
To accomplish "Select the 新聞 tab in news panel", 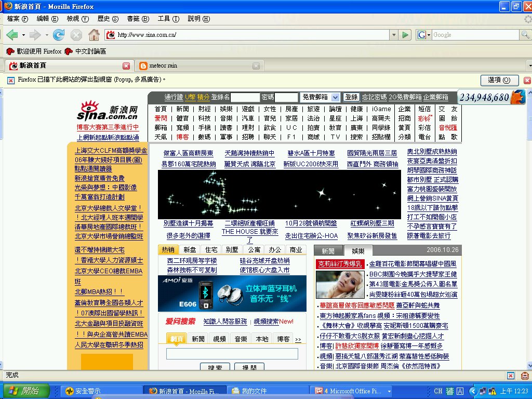I will [328, 251].
